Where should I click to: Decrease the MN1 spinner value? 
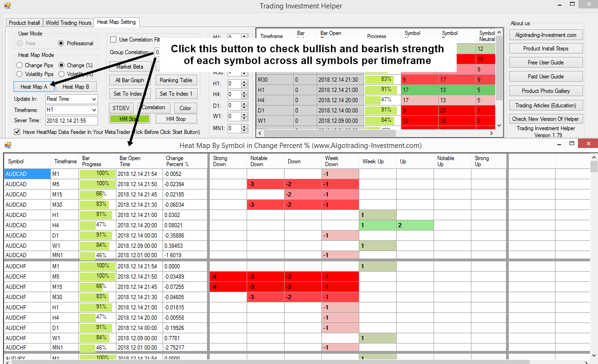click(x=244, y=131)
